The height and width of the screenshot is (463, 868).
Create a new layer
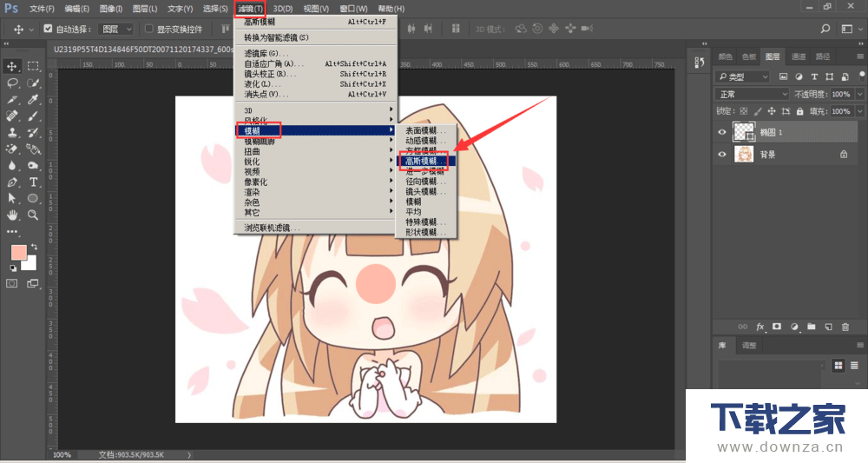point(828,327)
